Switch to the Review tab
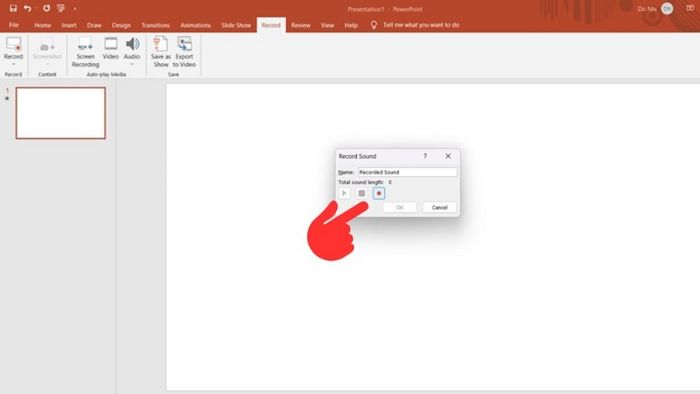 tap(300, 25)
